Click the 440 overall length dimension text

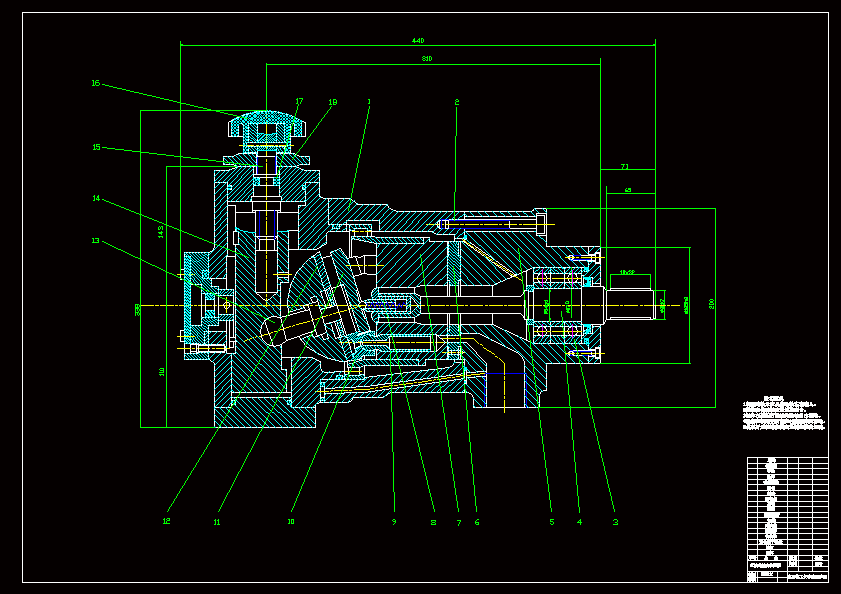coord(417,41)
